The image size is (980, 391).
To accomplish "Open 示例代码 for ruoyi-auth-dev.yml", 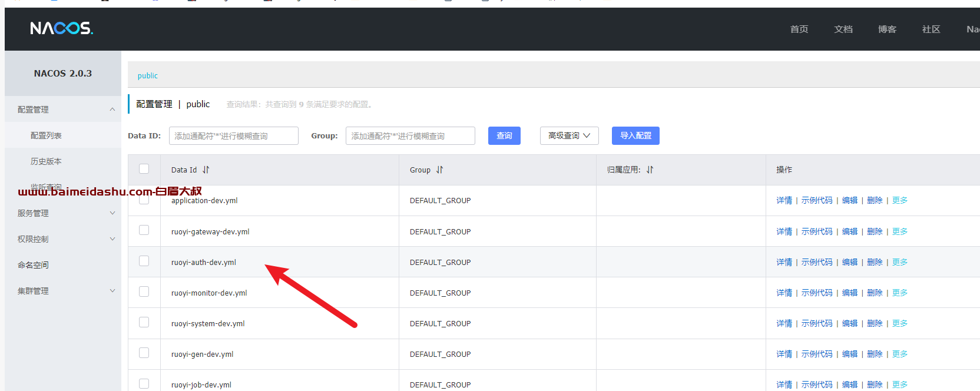I will point(817,262).
